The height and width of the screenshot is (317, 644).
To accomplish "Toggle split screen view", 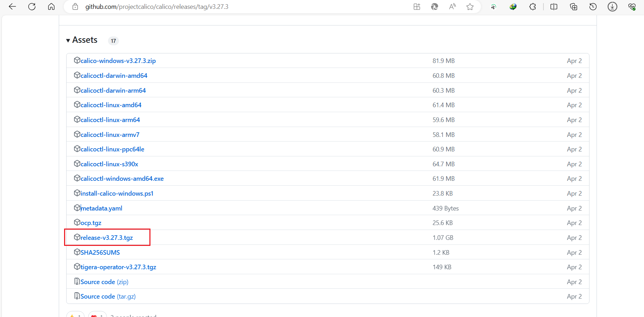I will pyautogui.click(x=554, y=7).
